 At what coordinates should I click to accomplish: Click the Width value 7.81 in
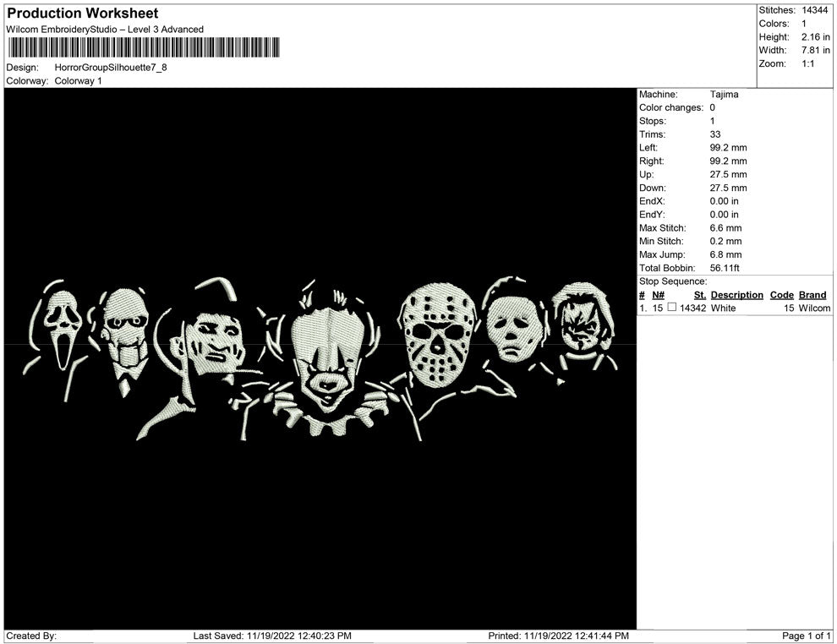click(815, 50)
